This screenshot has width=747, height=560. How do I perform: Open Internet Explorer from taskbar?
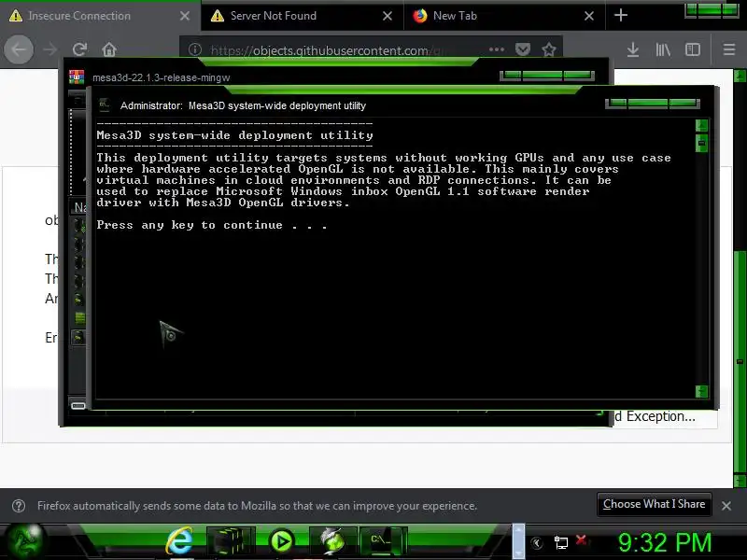pyautogui.click(x=179, y=541)
